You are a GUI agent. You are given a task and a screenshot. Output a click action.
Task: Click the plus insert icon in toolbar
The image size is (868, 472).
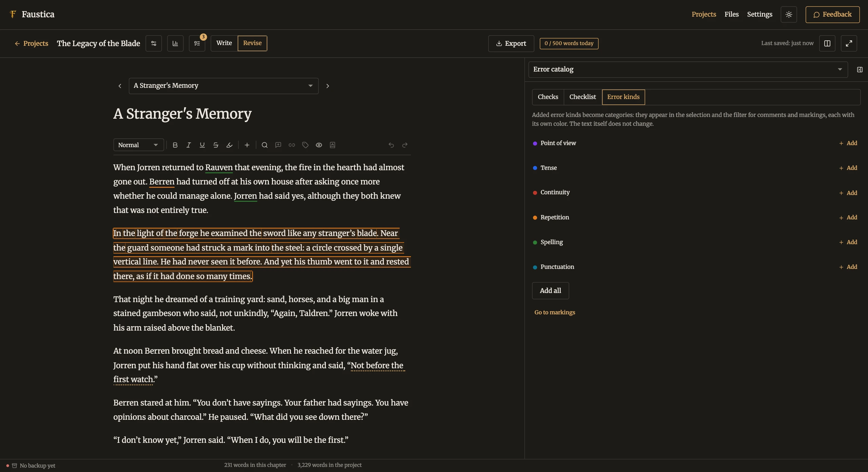coord(247,145)
